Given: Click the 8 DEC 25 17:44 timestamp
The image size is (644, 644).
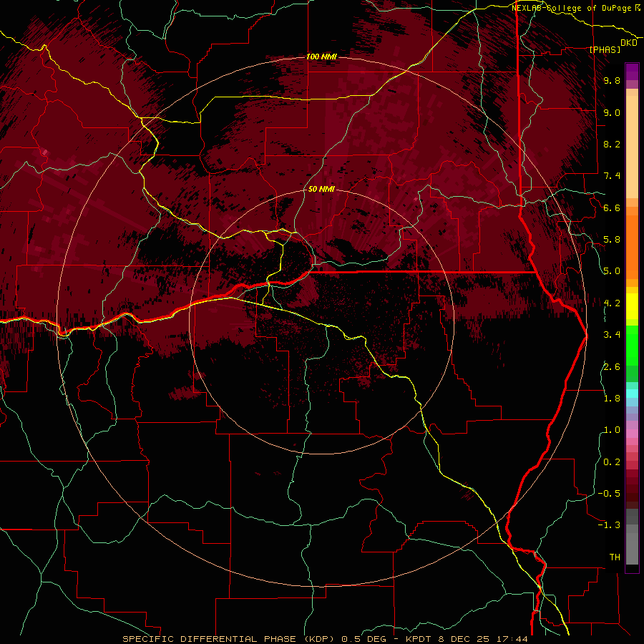Looking at the screenshot, I should coord(483,639).
